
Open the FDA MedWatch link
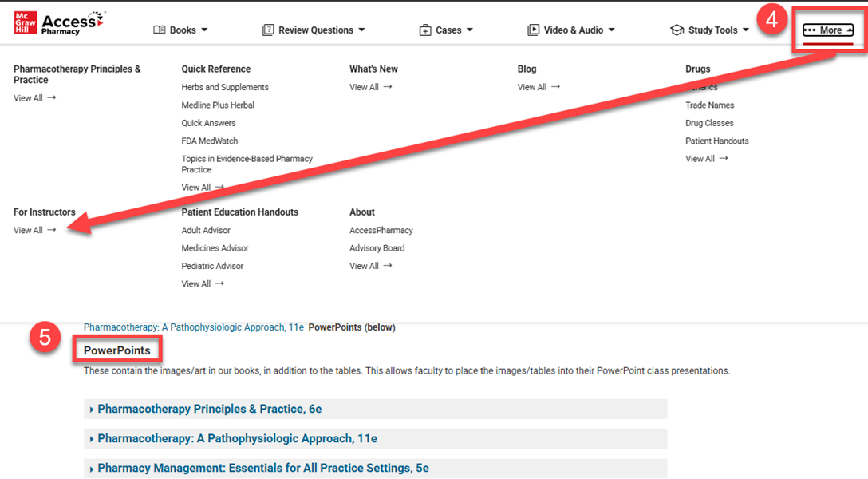(x=208, y=141)
